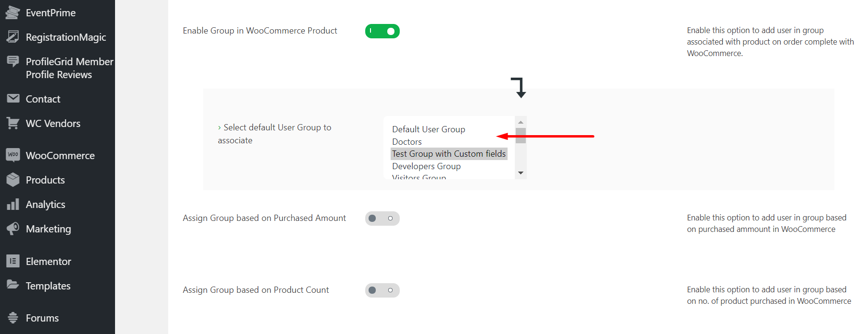The width and height of the screenshot is (868, 334).
Task: Click the group list scroll-up arrow
Action: [521, 122]
